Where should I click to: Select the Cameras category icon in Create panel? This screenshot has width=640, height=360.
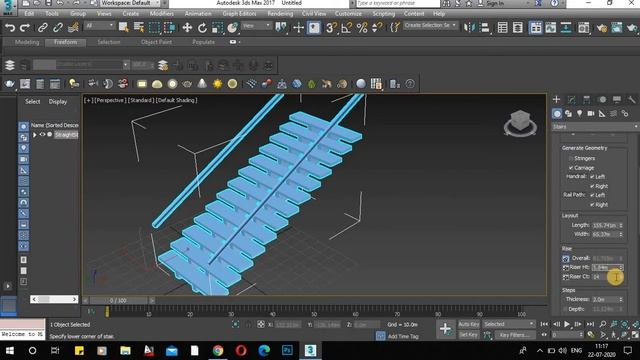click(591, 114)
